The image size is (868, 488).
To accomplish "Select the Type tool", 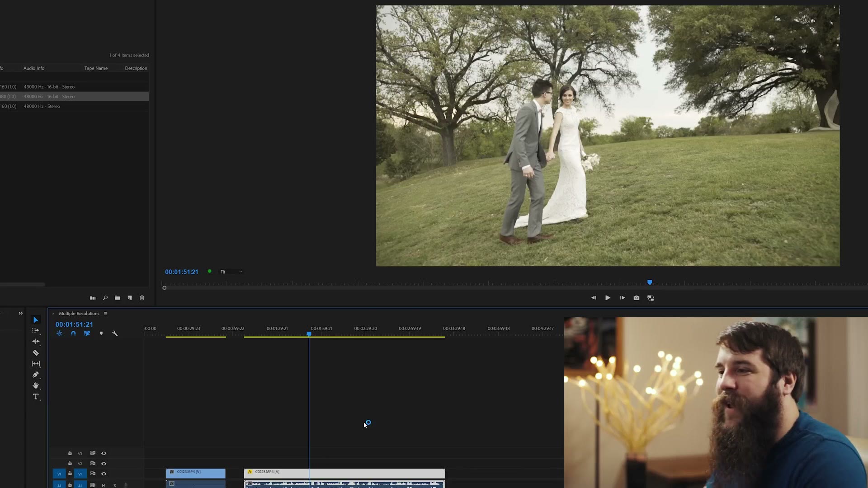I will pos(36,397).
